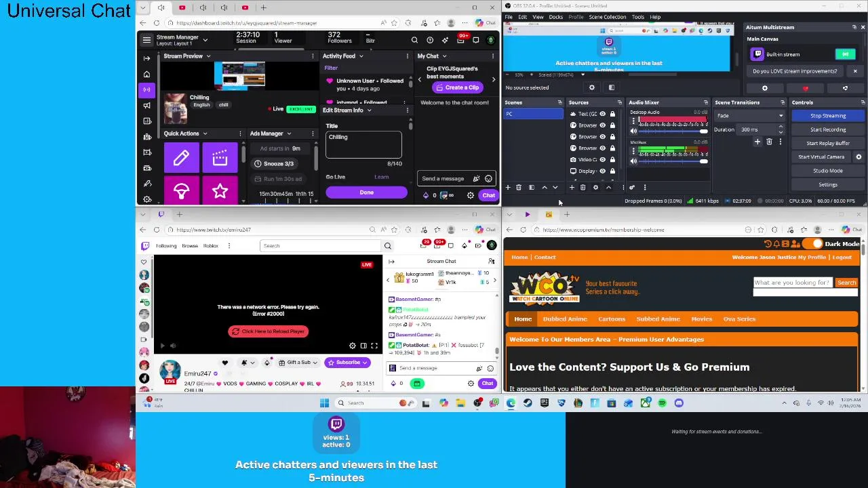Expand the Ads Manager panel dropdown
The height and width of the screenshot is (488, 868).
click(289, 134)
